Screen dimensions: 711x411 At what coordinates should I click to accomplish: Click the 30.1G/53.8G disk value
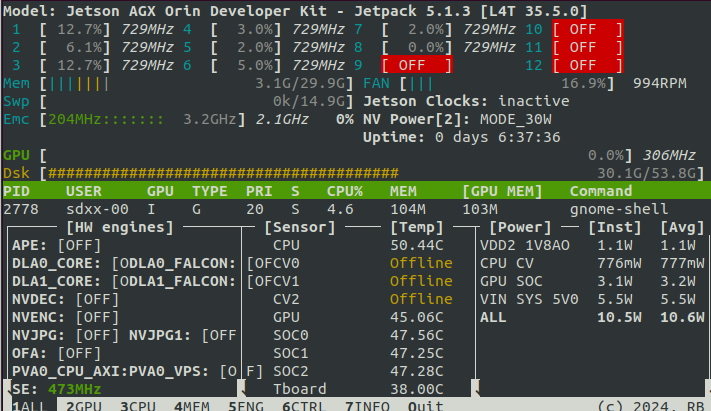[x=646, y=173]
